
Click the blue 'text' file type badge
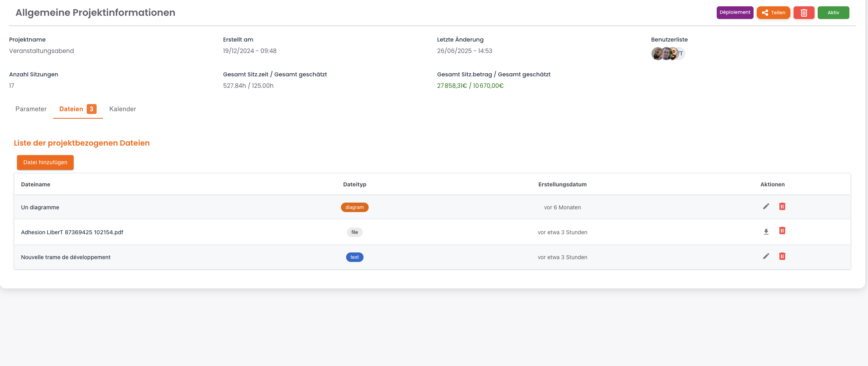(x=354, y=257)
